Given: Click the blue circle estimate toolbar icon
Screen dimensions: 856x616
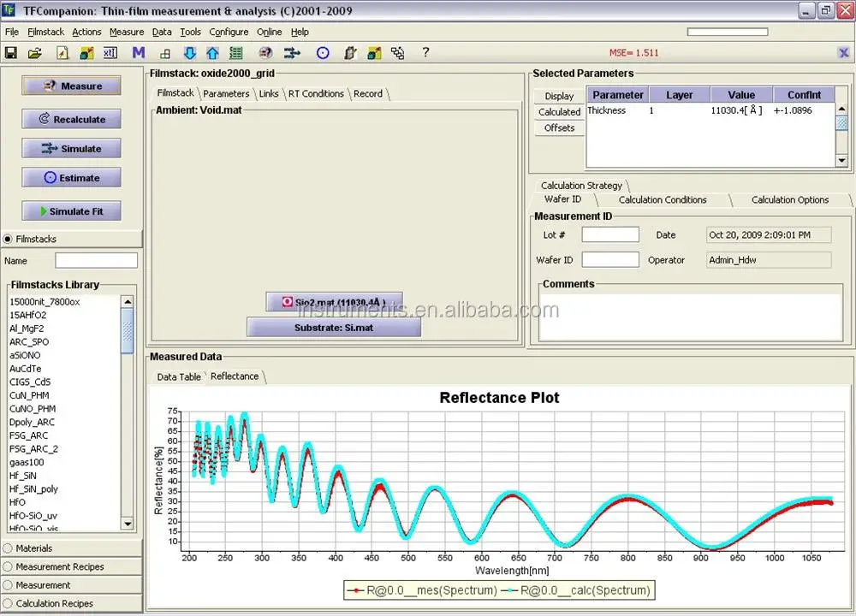Looking at the screenshot, I should pyautogui.click(x=323, y=53).
